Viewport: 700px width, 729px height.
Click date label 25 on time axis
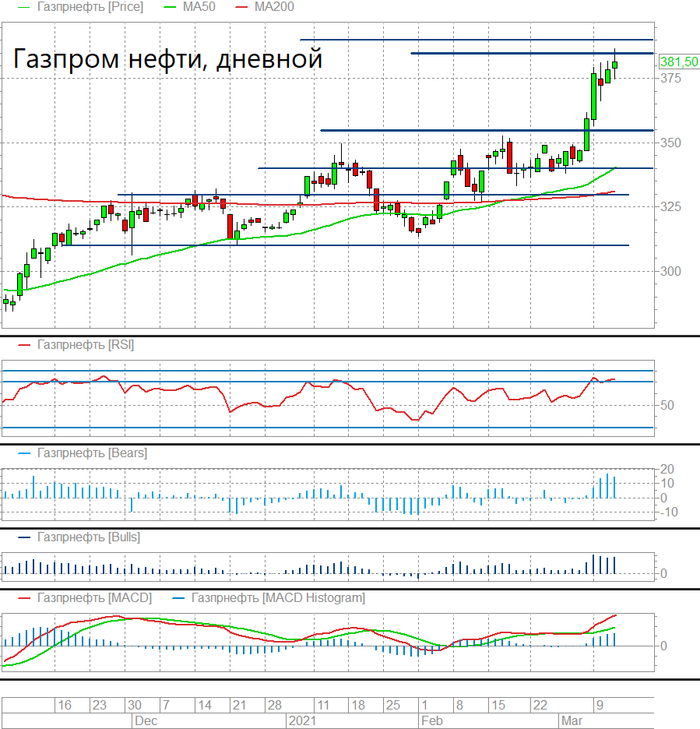point(393,706)
